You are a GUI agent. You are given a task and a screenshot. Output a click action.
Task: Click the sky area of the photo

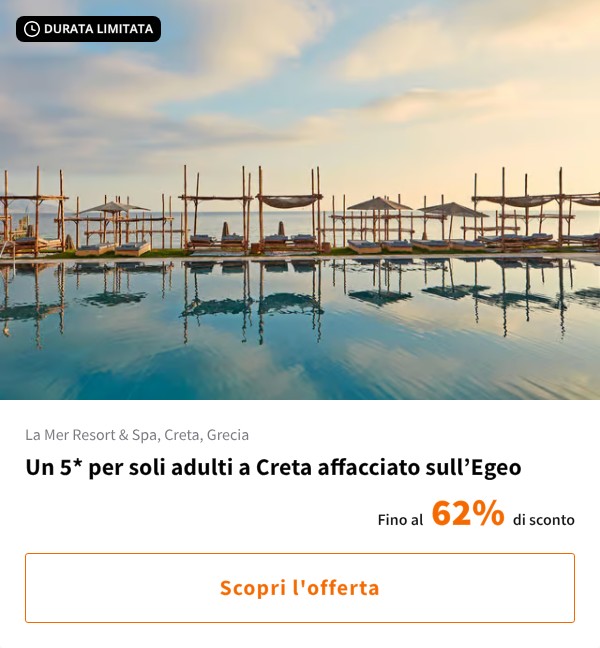300,90
